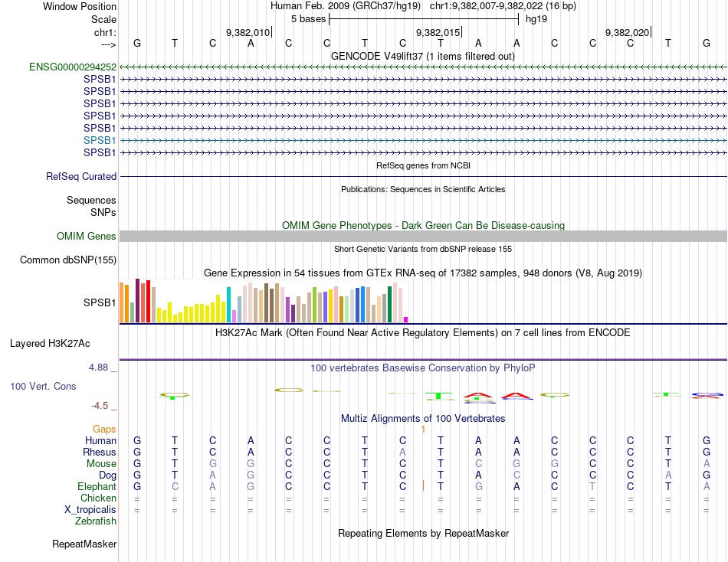Click the X_tropicalis species label

[x=90, y=510]
